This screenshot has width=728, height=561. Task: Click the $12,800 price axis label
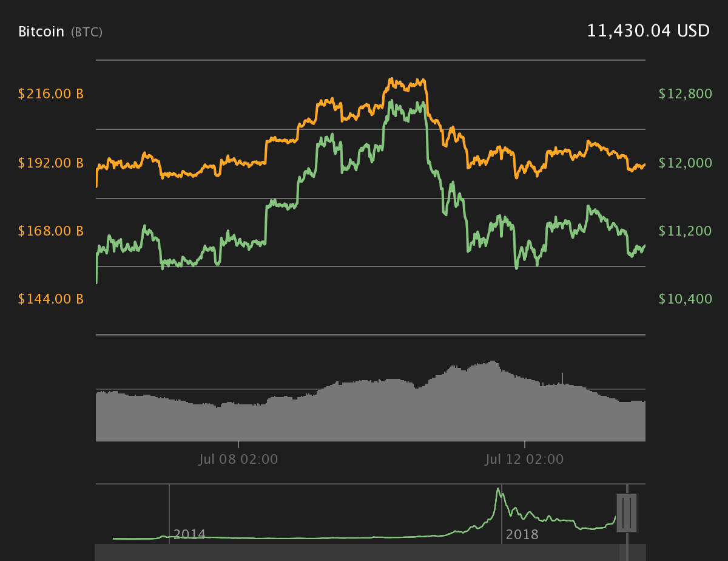tap(685, 94)
